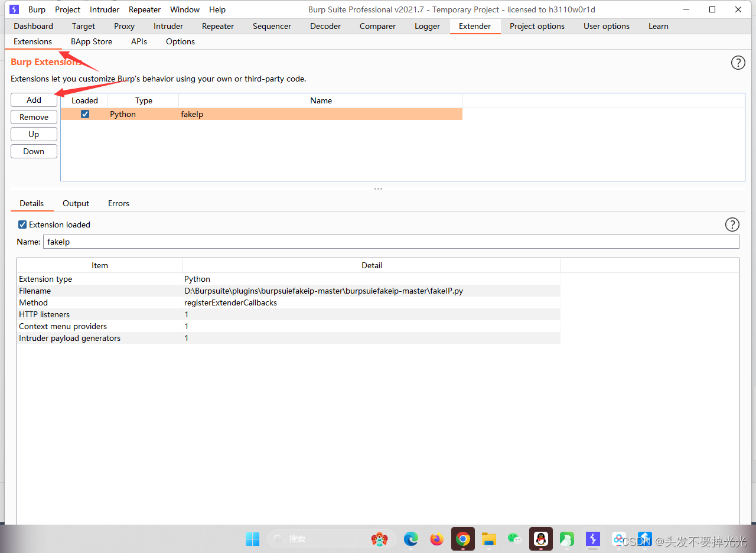Open the Help menu
756x553 pixels.
tap(217, 9)
